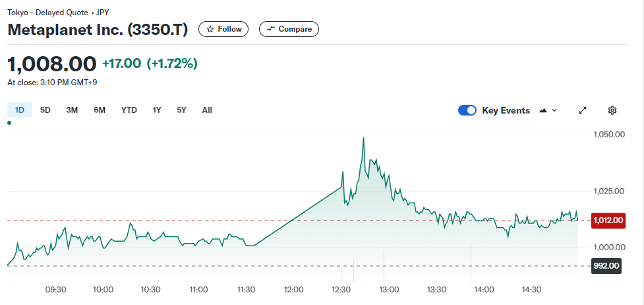The width and height of the screenshot is (644, 305).
Task: Click the 992.00 previous close label
Action: [606, 266]
